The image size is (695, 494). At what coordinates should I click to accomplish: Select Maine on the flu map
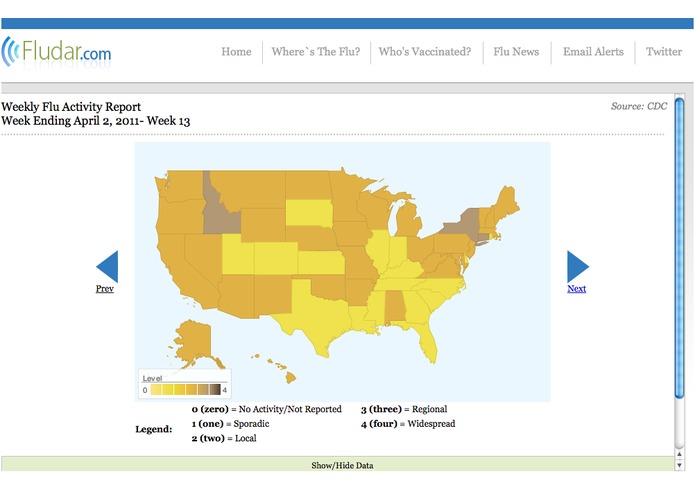point(505,204)
